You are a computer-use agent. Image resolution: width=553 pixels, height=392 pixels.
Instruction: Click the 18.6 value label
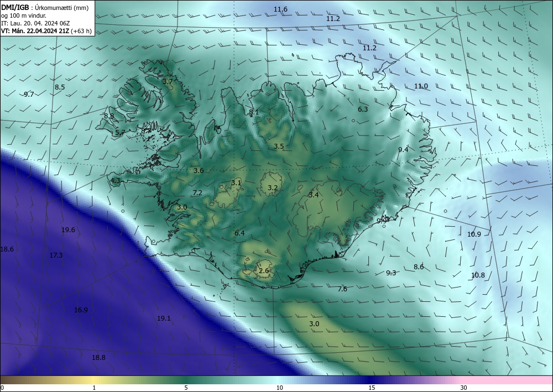(7, 249)
